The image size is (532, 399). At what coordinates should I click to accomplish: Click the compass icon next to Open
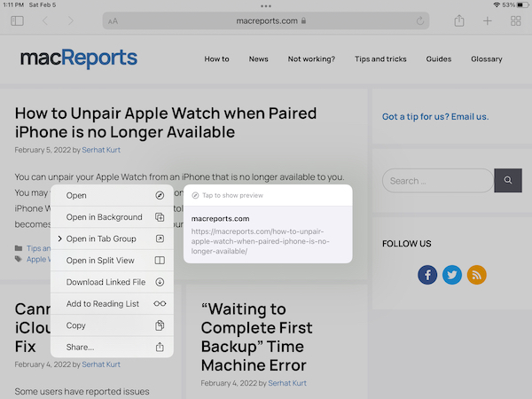click(160, 195)
